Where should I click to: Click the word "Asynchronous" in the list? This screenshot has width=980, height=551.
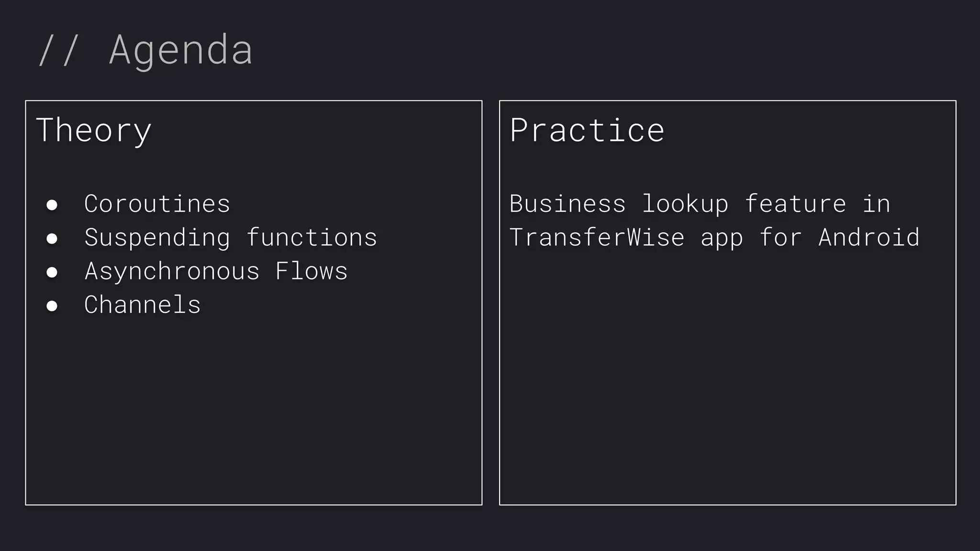[x=172, y=271]
